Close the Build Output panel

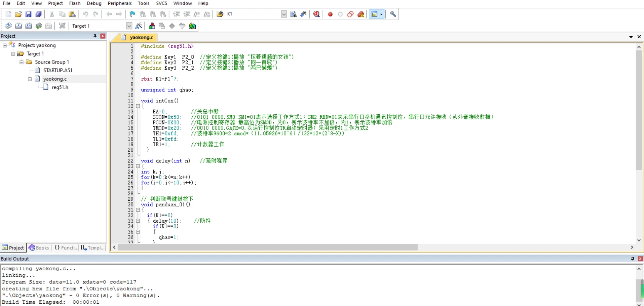pos(640,259)
